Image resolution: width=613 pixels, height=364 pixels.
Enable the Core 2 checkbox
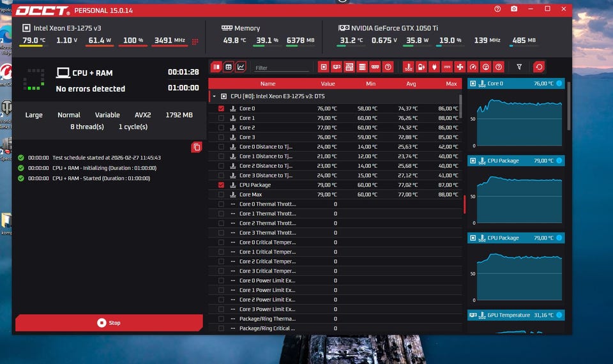222,128
